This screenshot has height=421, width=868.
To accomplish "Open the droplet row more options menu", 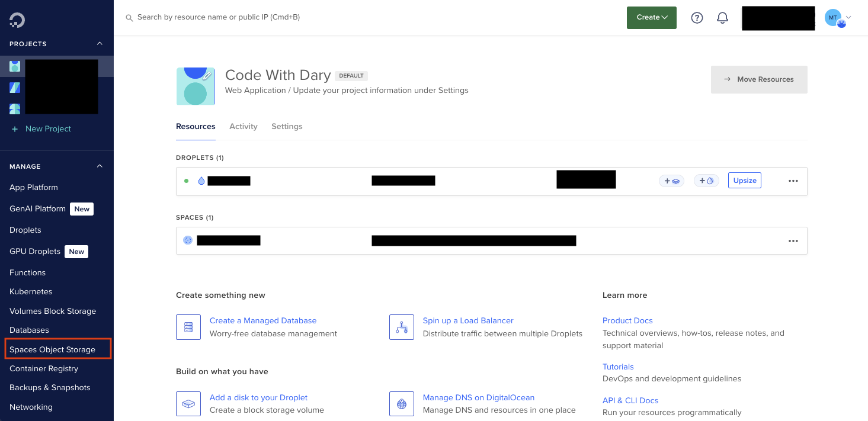I will [x=793, y=181].
